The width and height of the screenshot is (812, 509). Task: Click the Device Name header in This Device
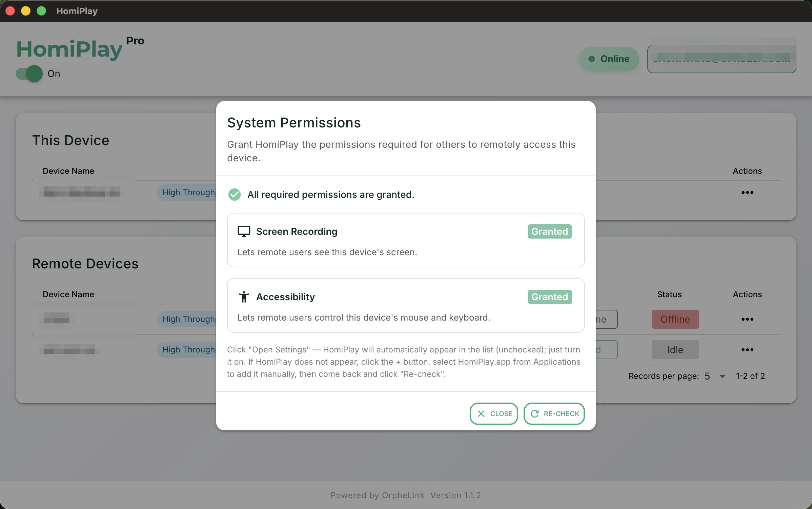point(68,171)
